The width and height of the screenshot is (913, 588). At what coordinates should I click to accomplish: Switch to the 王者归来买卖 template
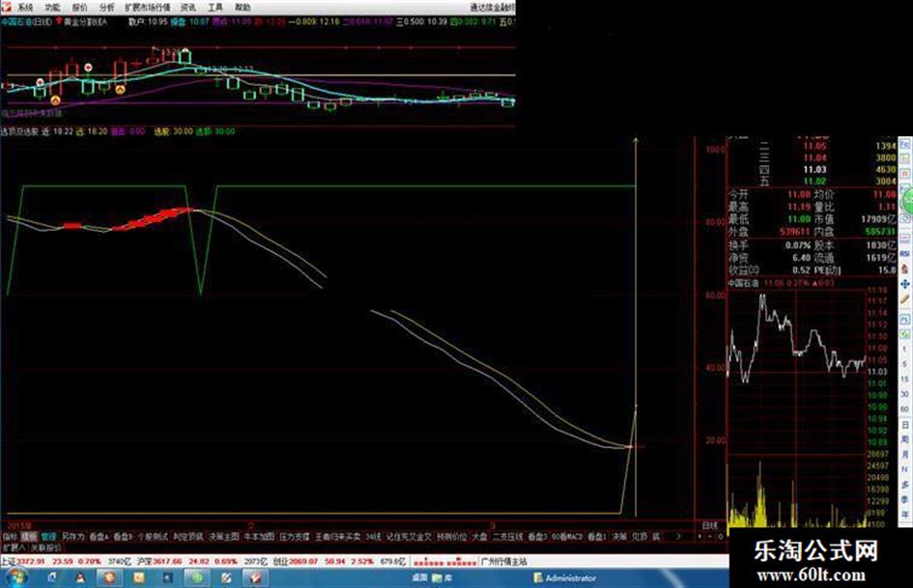pyautogui.click(x=338, y=536)
